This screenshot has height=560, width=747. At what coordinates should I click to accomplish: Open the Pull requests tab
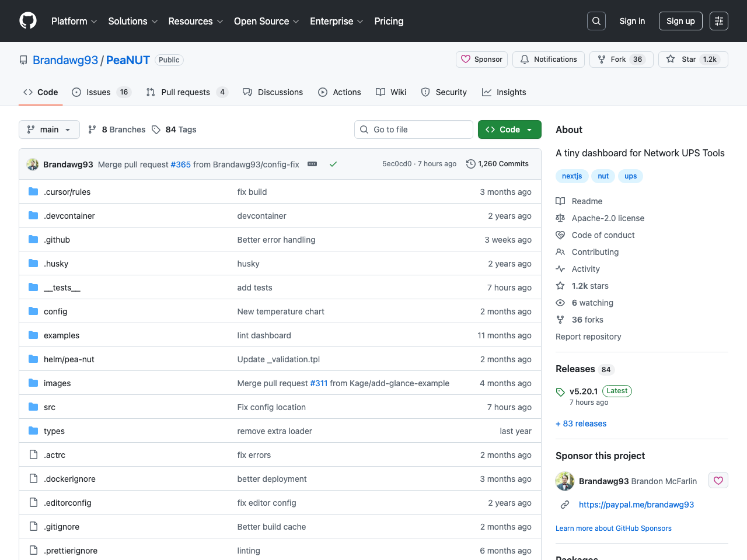point(186,92)
